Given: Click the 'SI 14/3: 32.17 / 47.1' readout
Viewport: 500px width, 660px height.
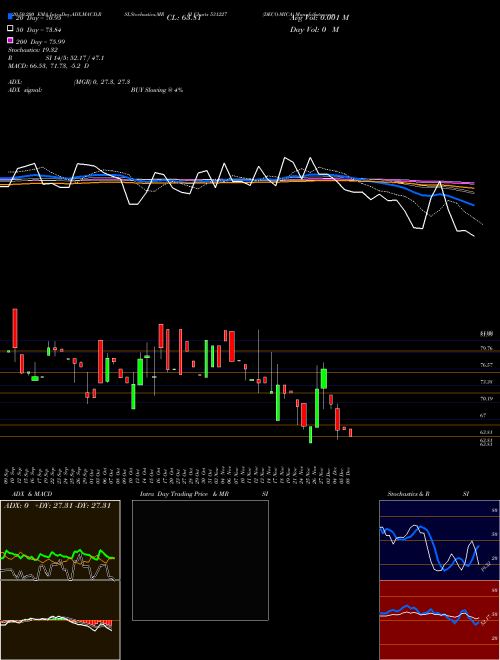Looking at the screenshot, I should pyautogui.click(x=75, y=58).
